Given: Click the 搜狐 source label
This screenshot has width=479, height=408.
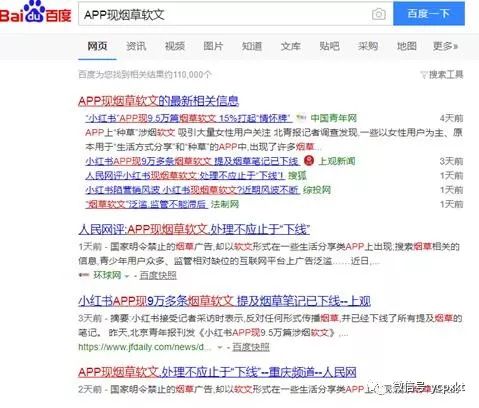Looking at the screenshot, I should coord(297,175).
